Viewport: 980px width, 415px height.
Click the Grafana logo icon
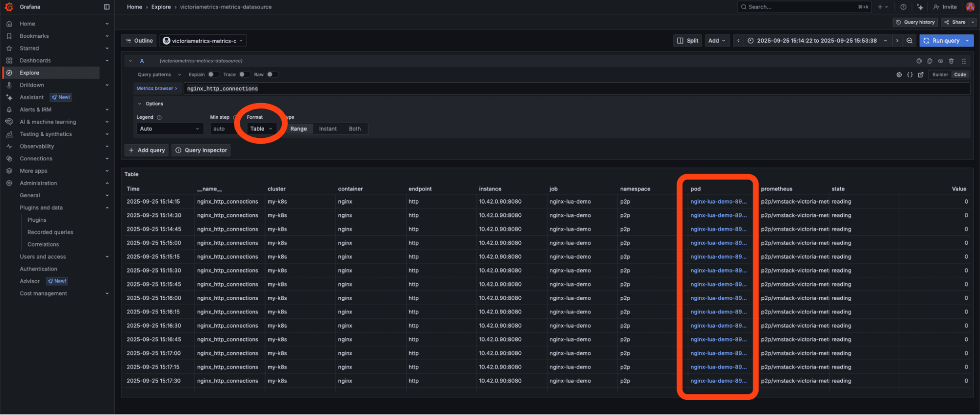[9, 7]
